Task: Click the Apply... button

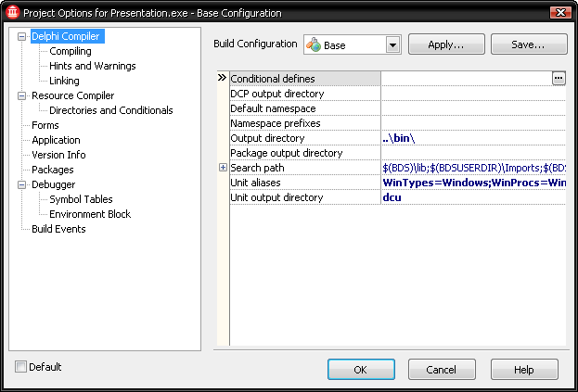Action: [x=446, y=44]
